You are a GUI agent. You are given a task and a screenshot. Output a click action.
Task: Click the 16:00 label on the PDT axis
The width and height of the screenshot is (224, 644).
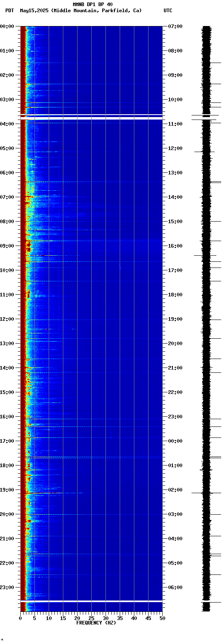click(x=7, y=417)
